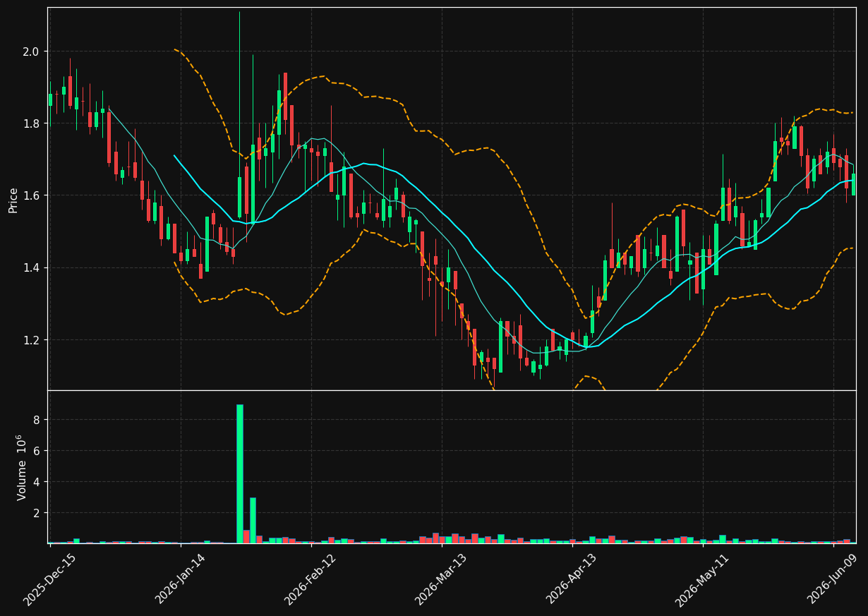Click the 2.0 price axis tick

click(x=32, y=52)
